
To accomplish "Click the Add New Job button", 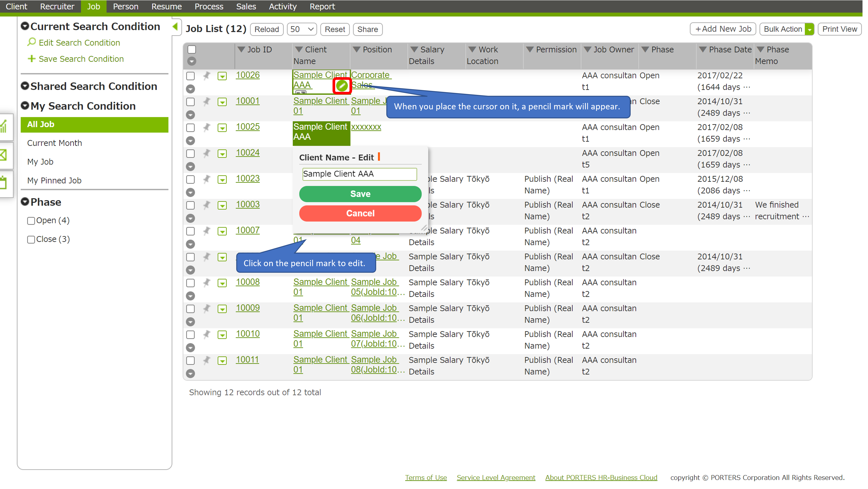I will 723,29.
